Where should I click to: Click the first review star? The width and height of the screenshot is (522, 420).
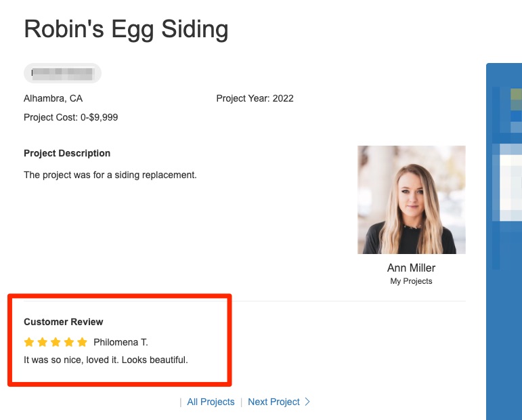coord(29,342)
